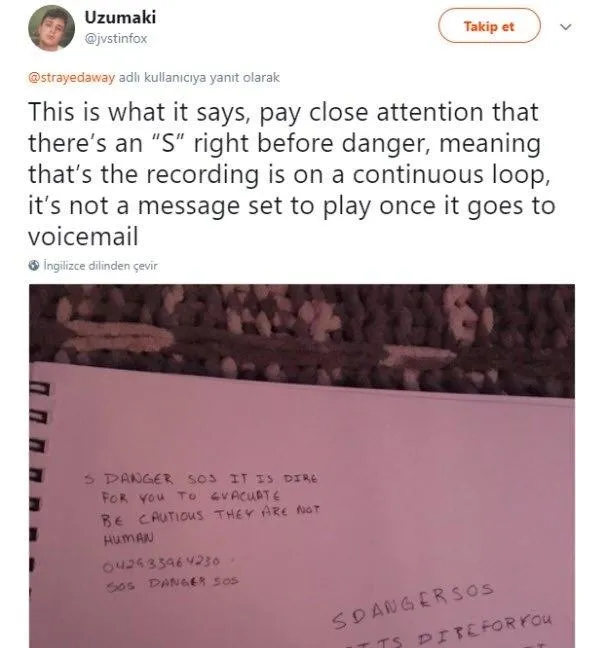Click handwritten phone number 04253964230
Viewport: 600px width, 648px height.
point(162,563)
